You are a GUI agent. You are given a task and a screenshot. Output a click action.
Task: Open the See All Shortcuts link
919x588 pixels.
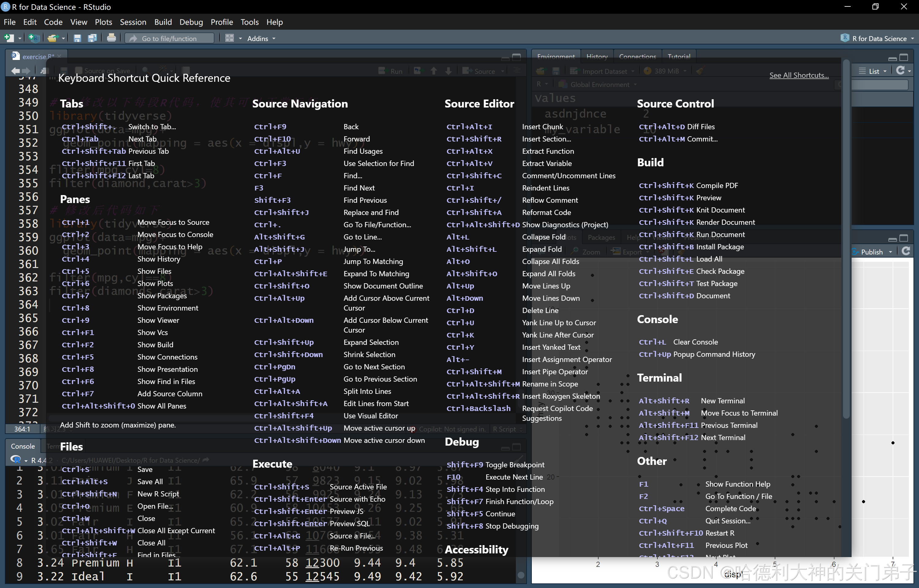pyautogui.click(x=799, y=75)
